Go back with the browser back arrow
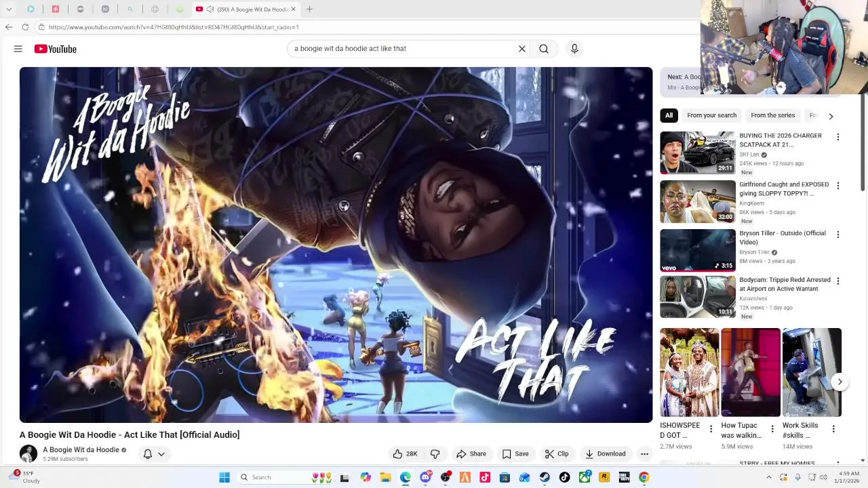The height and width of the screenshot is (488, 868). click(x=9, y=27)
